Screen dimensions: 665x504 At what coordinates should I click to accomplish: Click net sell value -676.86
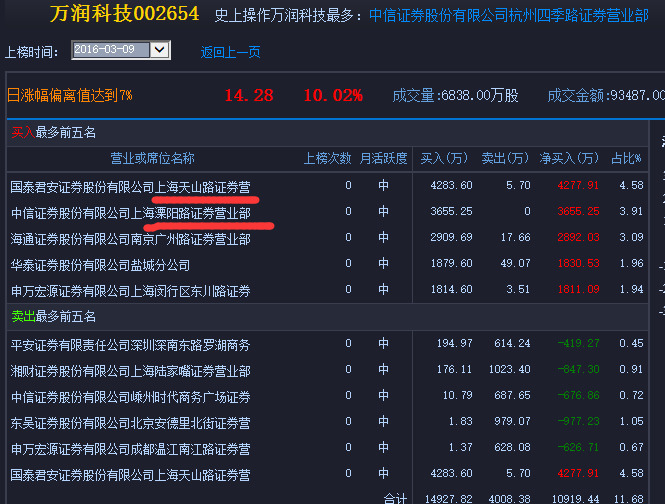tap(578, 395)
